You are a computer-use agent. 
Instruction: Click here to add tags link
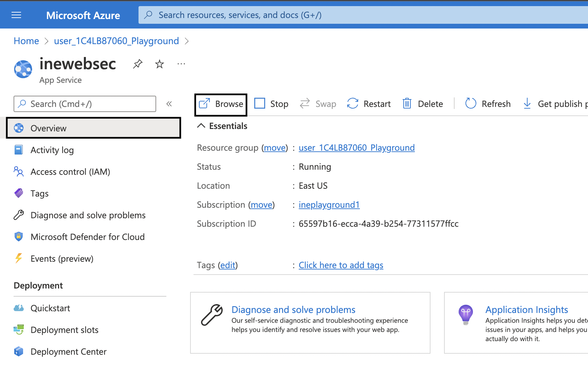pyautogui.click(x=341, y=265)
